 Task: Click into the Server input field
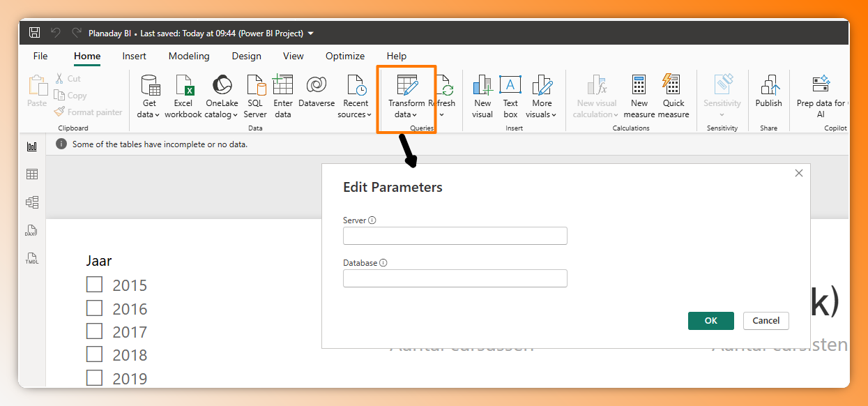pos(455,236)
